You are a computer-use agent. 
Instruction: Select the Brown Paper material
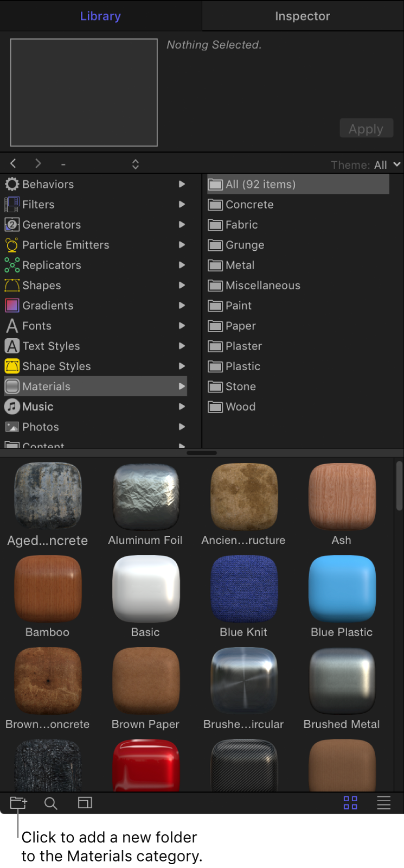(x=145, y=681)
